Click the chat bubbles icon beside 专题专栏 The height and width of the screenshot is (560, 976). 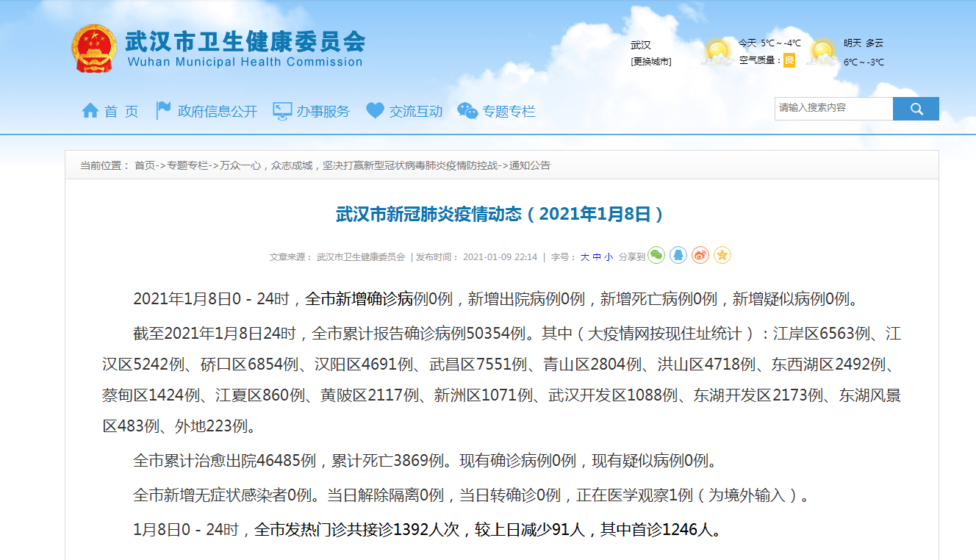click(x=467, y=111)
